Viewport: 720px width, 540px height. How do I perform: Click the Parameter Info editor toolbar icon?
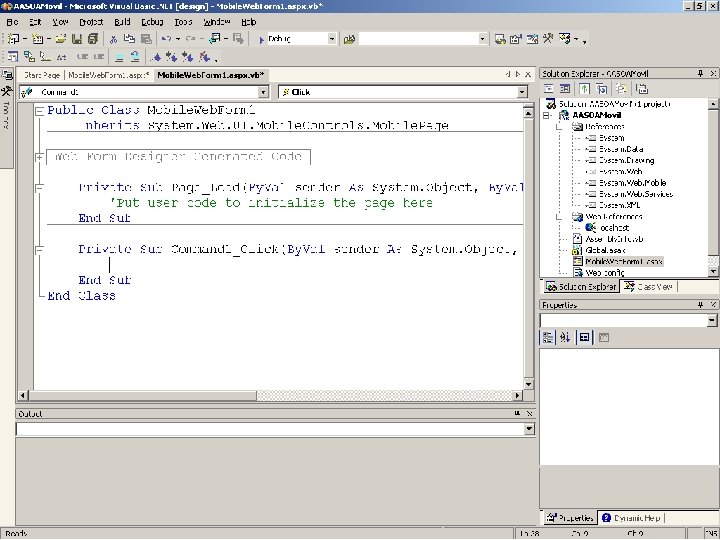click(x=29, y=57)
